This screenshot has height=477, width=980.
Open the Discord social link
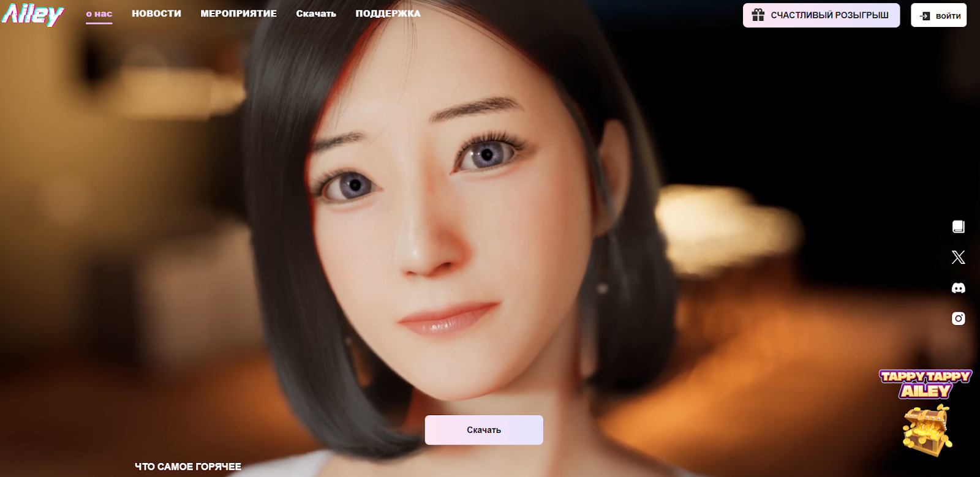959,288
